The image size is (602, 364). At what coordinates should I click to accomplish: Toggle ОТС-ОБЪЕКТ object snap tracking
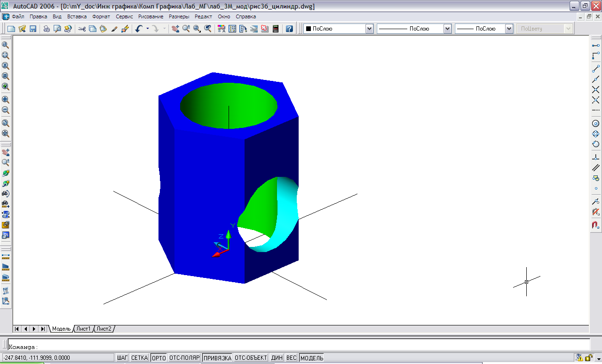pyautogui.click(x=251, y=358)
